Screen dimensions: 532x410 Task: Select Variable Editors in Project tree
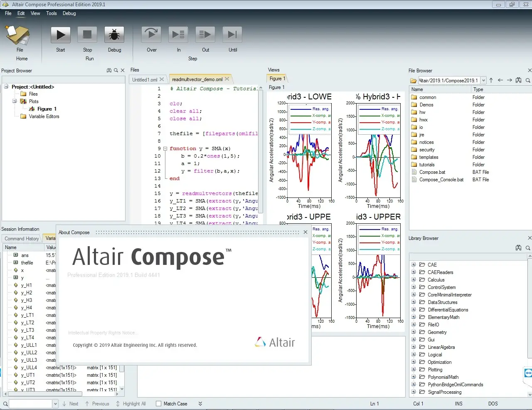pos(44,116)
